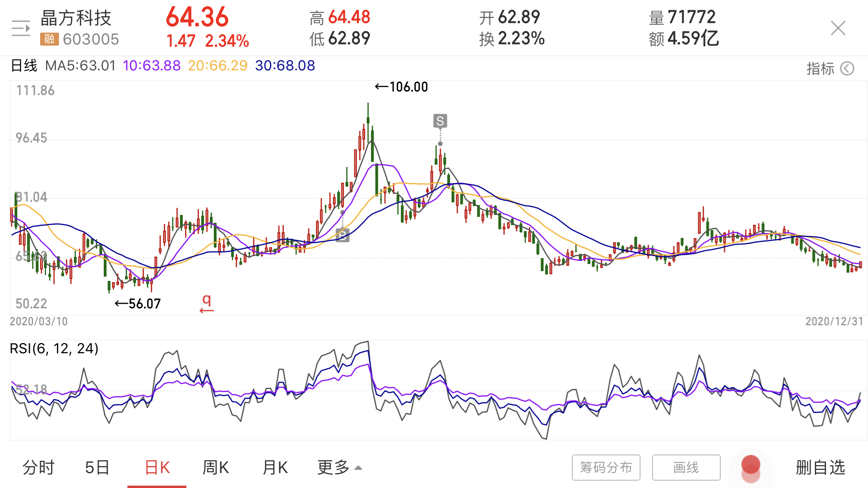This screenshot has height=488, width=868.
Task: Switch to the 分时 tab
Action: [x=39, y=468]
